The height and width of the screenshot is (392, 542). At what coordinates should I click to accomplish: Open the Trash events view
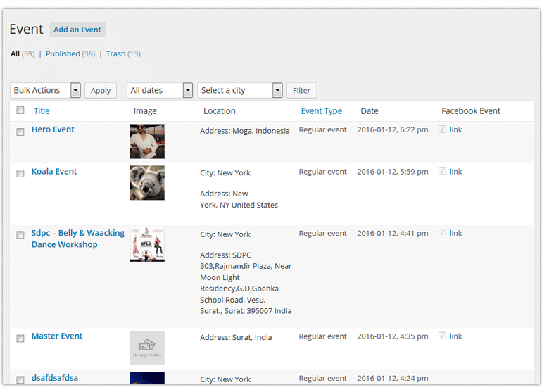tap(115, 54)
